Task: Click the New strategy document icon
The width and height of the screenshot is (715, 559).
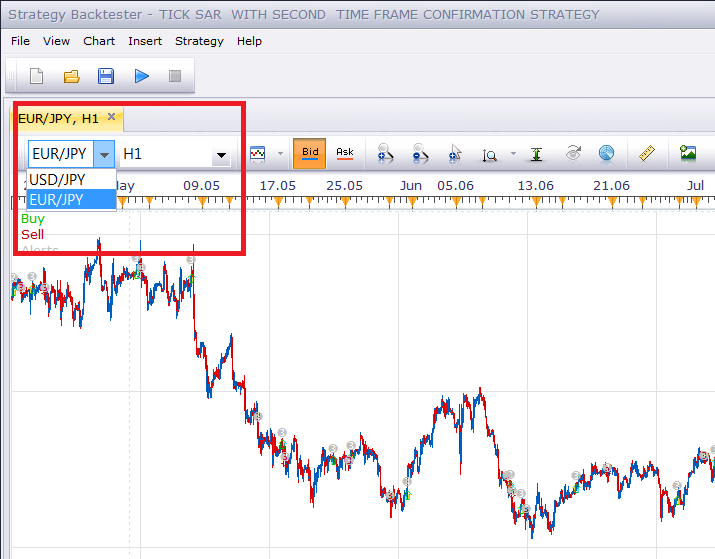Action: pos(36,76)
